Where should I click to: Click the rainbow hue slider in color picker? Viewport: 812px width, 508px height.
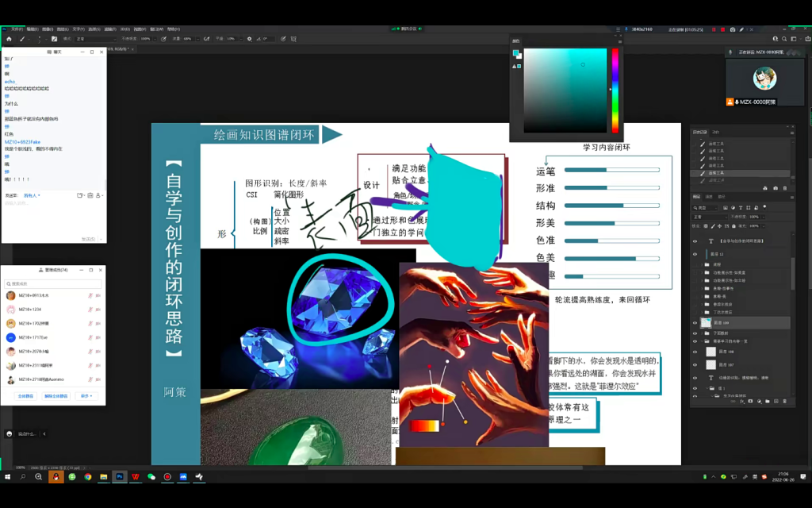pyautogui.click(x=614, y=90)
